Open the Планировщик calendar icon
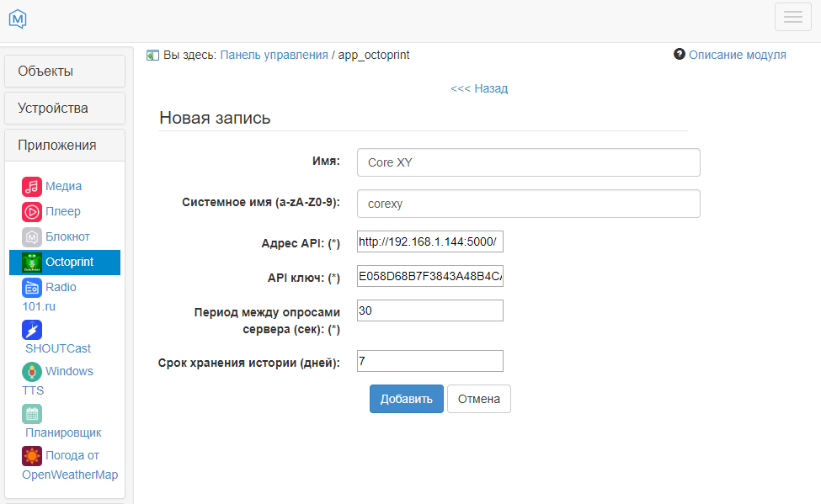821x504 pixels. [32, 414]
